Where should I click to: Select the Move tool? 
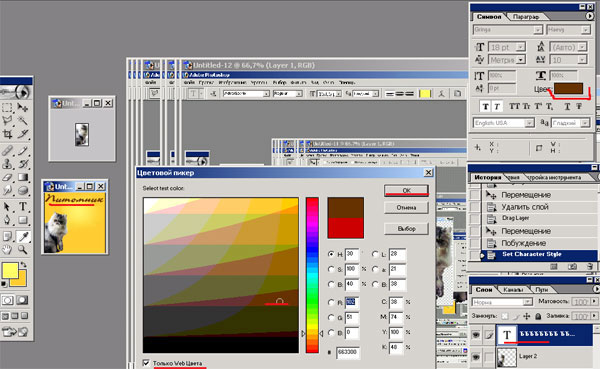23,108
